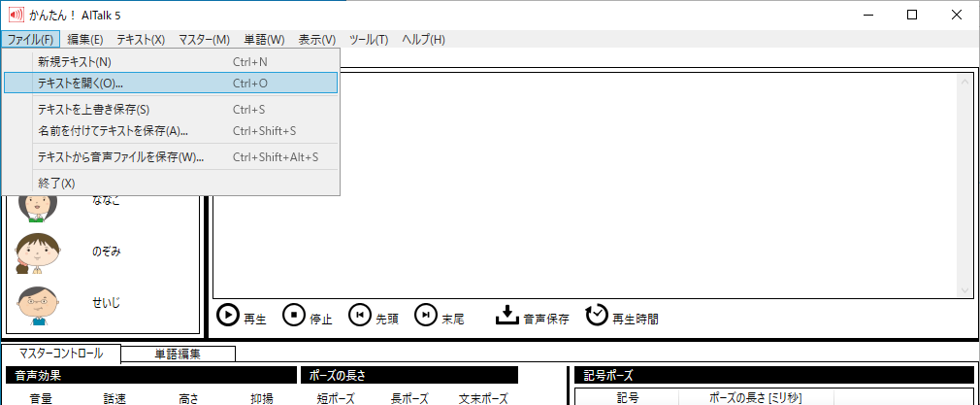
Task: Open the 表示(V) menu
Action: 317,40
